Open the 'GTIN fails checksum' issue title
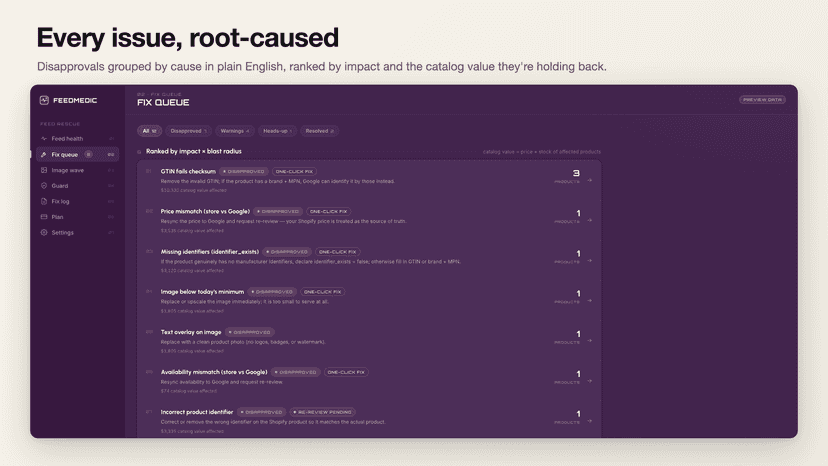828x466 pixels. [188, 171]
